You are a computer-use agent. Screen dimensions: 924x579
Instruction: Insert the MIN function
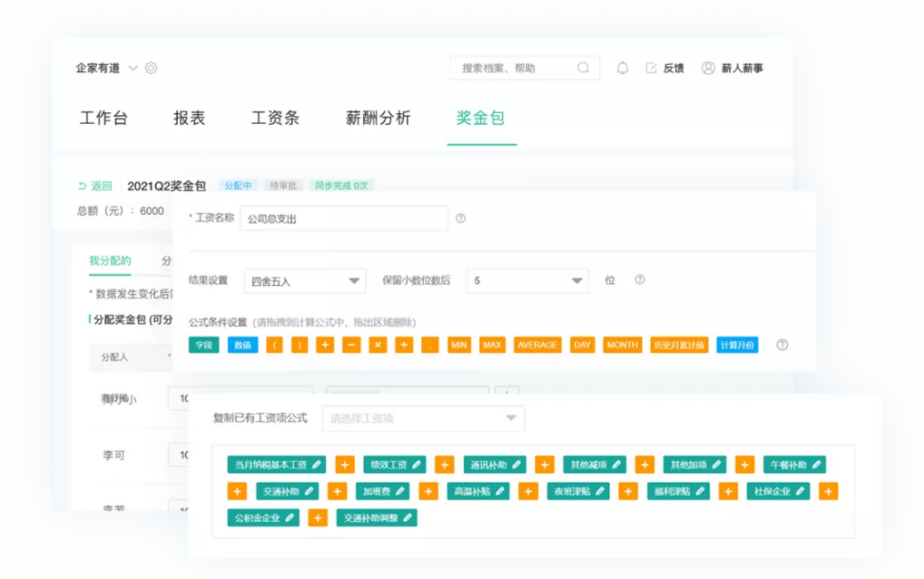tap(459, 345)
